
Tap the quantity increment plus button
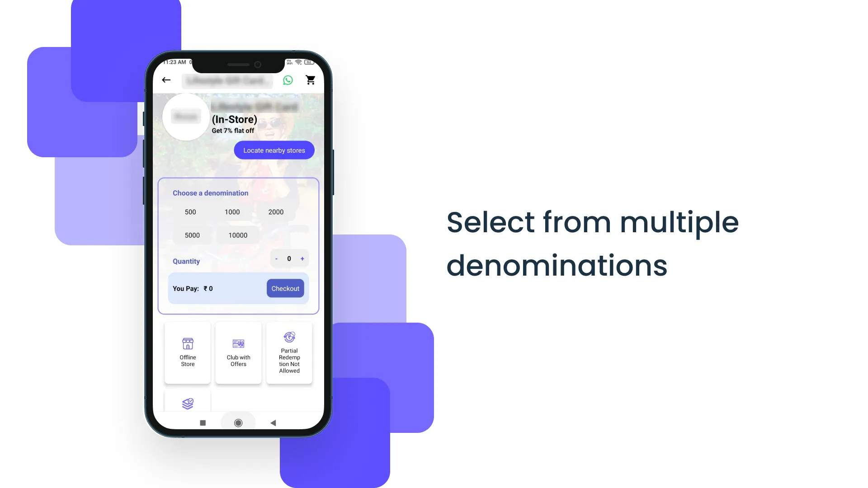[302, 258]
